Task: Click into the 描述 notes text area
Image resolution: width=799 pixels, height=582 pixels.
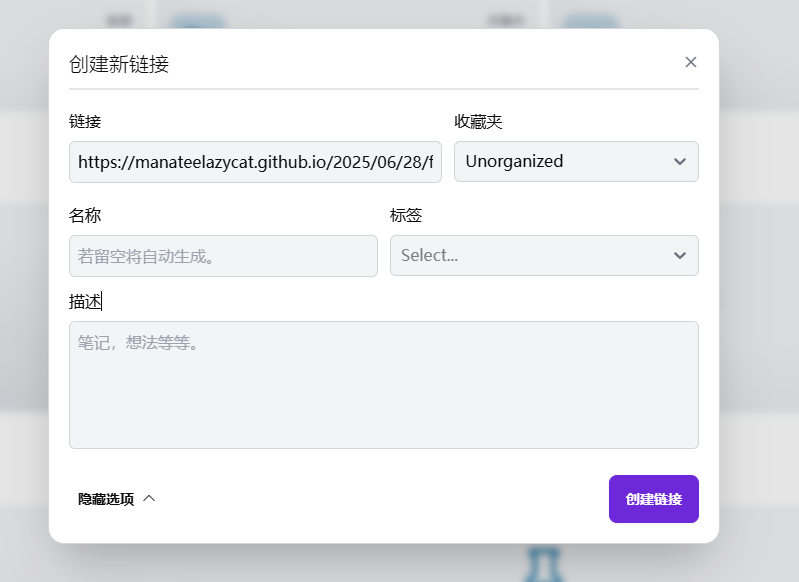Action: [x=384, y=385]
